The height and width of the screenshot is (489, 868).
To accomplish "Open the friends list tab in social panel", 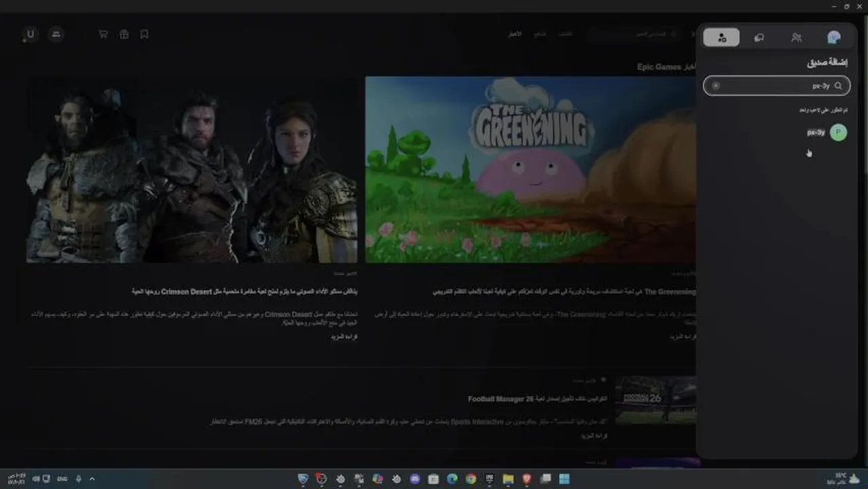I will coord(796,37).
